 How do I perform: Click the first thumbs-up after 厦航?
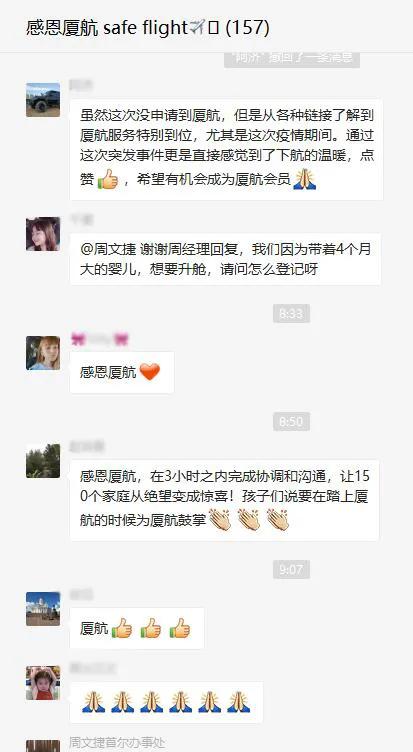tap(122, 628)
